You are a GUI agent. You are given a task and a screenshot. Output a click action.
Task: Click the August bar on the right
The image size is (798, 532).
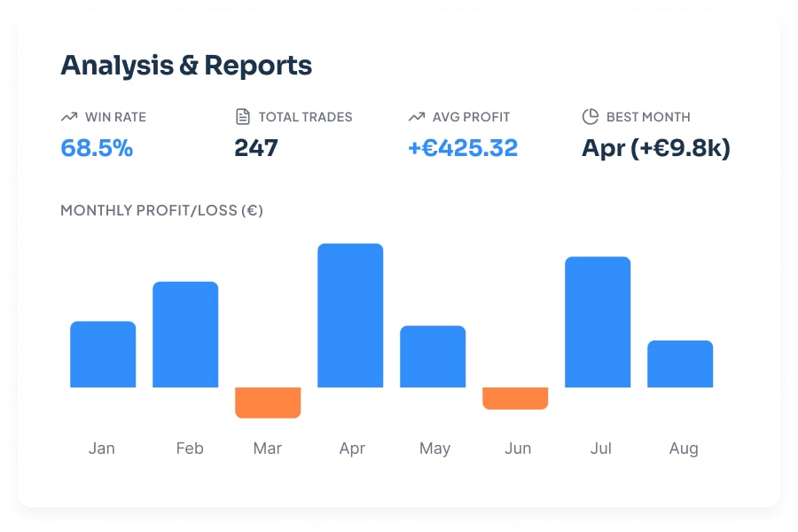[681, 364]
